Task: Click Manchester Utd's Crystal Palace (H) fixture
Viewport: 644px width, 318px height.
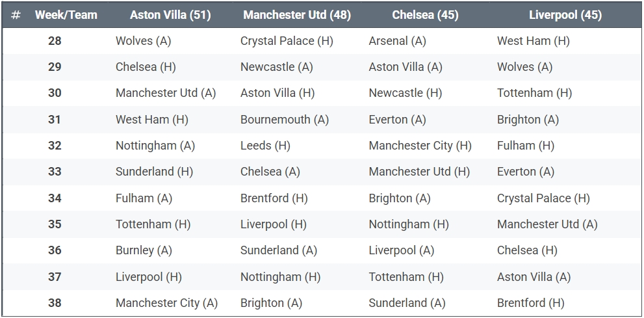Action: click(287, 41)
